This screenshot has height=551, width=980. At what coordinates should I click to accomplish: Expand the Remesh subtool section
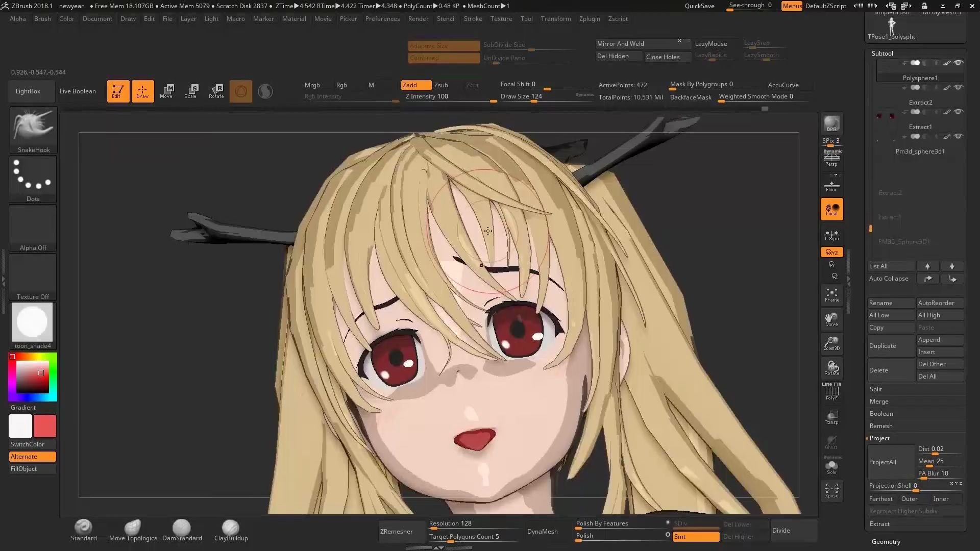pos(881,426)
